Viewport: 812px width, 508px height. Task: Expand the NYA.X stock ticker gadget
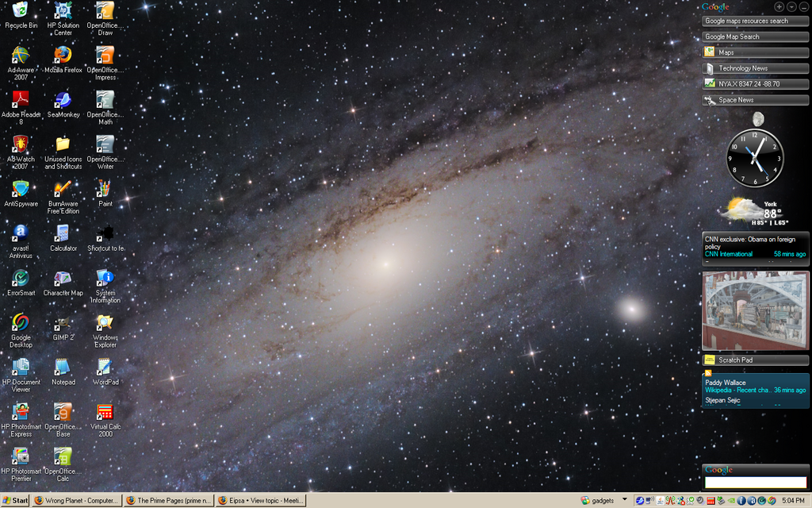coord(755,84)
